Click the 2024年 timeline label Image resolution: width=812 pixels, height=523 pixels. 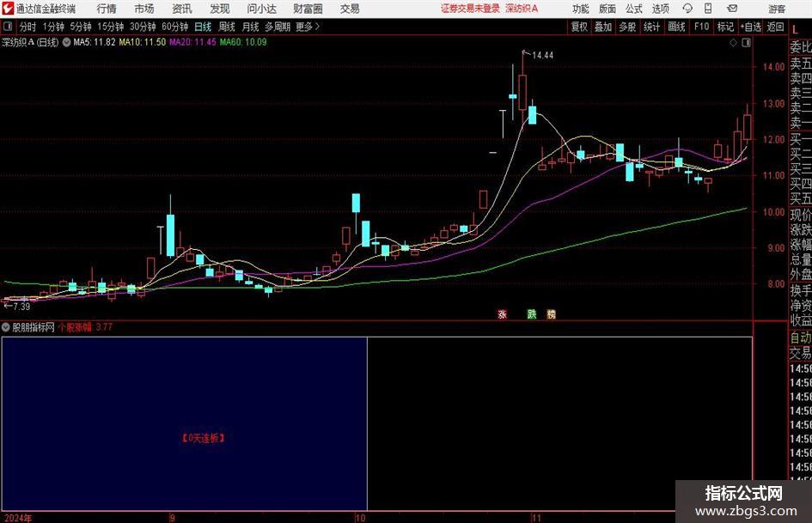(17, 518)
